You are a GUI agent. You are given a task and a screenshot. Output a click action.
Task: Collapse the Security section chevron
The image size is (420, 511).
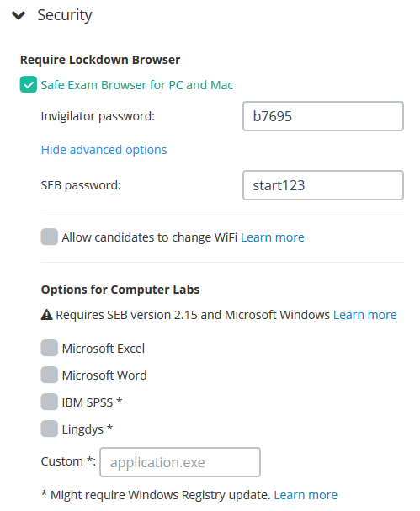[19, 15]
